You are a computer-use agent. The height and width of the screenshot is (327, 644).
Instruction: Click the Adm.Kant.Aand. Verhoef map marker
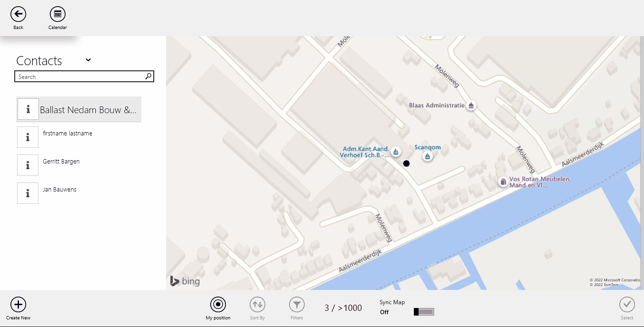(395, 152)
